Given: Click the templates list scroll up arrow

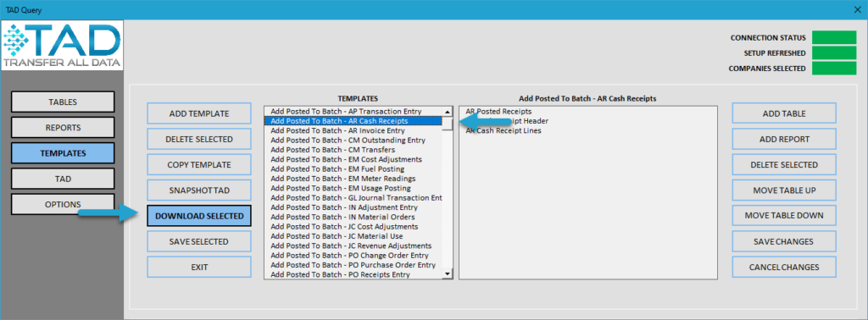Looking at the screenshot, I should pyautogui.click(x=448, y=111).
